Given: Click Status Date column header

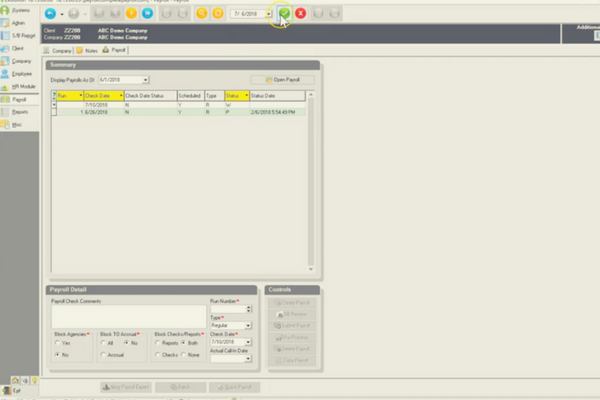Looking at the screenshot, I should pos(277,96).
